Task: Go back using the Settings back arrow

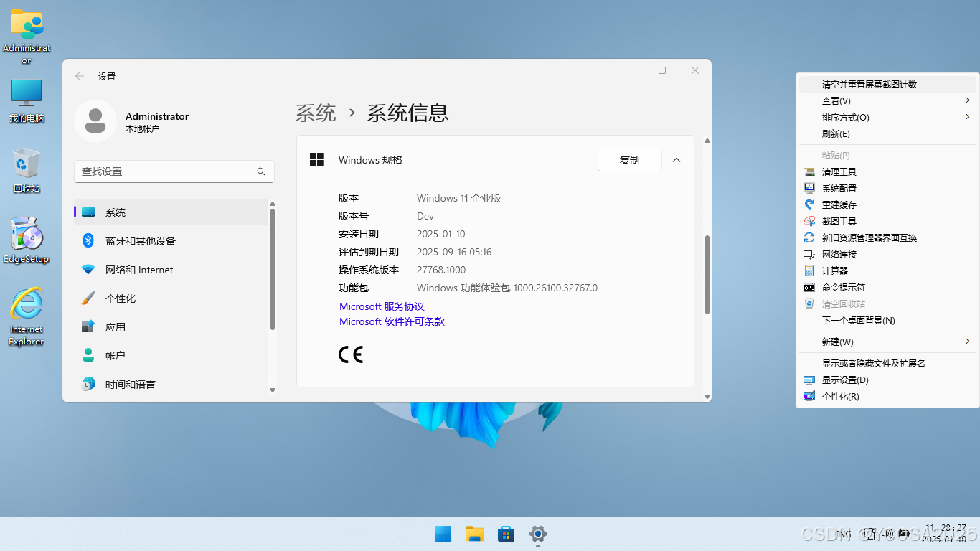Action: click(x=80, y=76)
